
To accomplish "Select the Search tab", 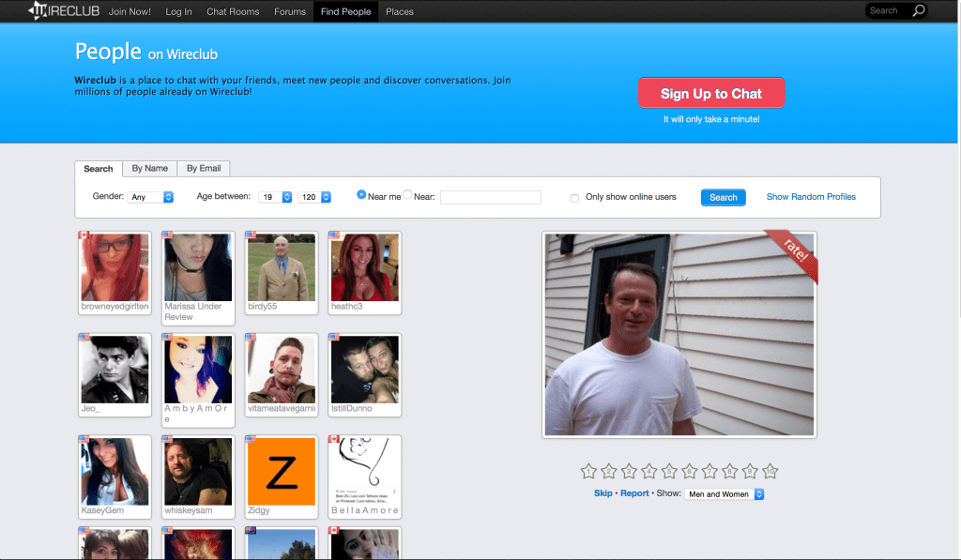I will (98, 169).
